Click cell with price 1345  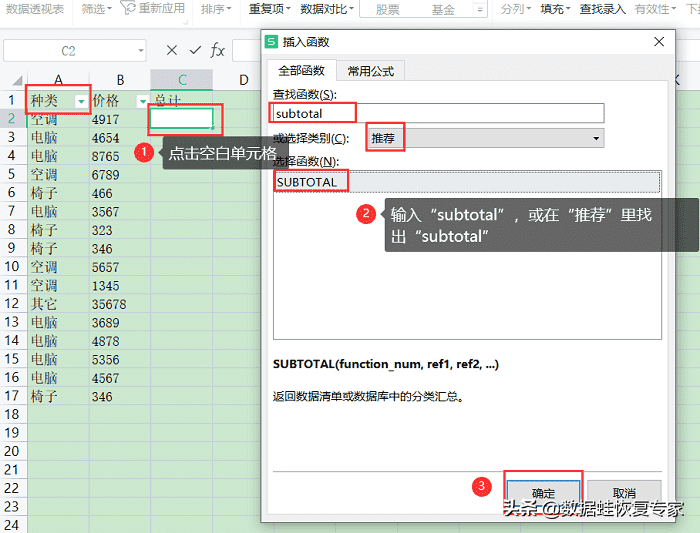[120, 286]
